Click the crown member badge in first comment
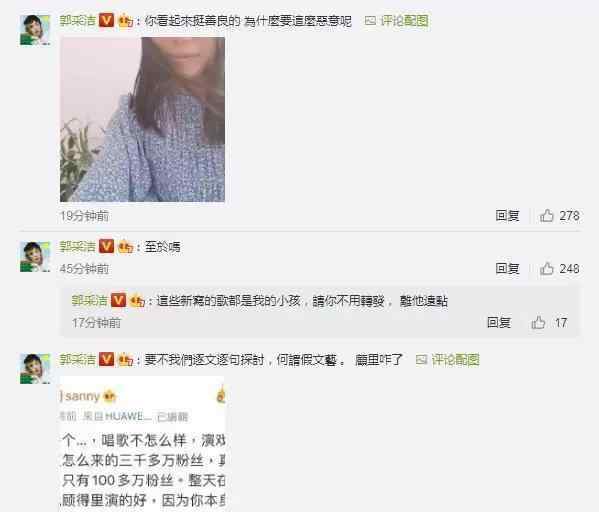Screen dimensions: 599x512 coord(126,21)
